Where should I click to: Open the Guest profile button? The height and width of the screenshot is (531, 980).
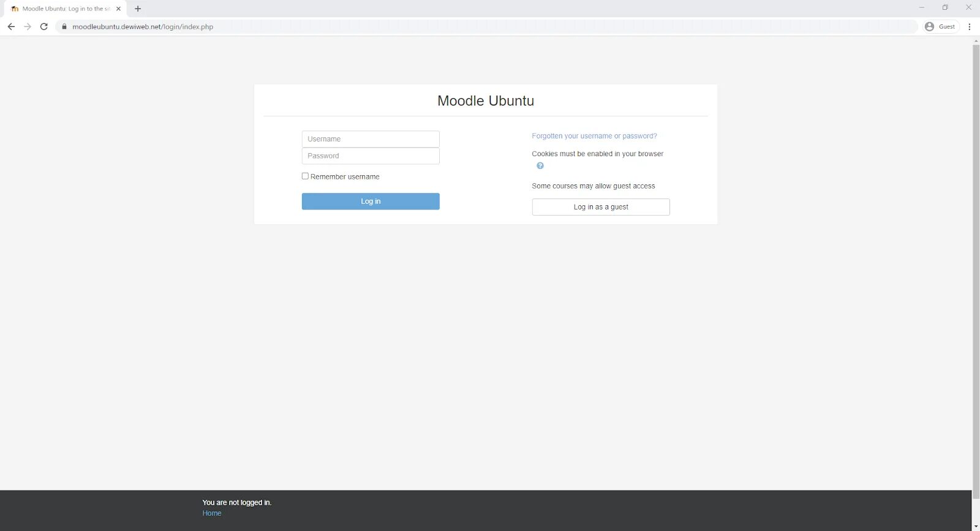tap(941, 26)
